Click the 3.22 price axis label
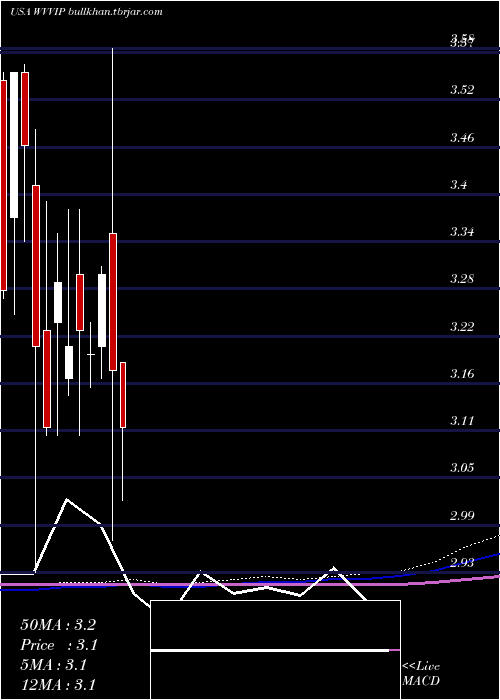This screenshot has height=700, width=500. pos(462,326)
